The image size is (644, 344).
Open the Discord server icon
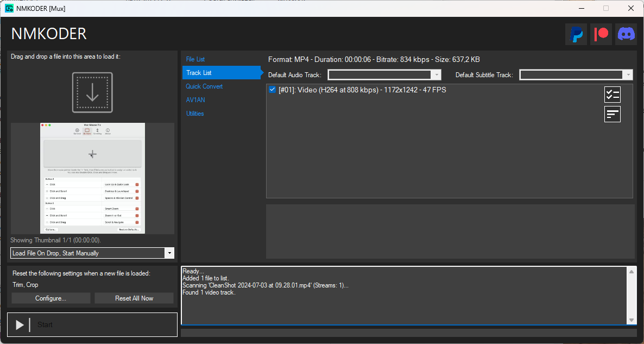point(626,34)
